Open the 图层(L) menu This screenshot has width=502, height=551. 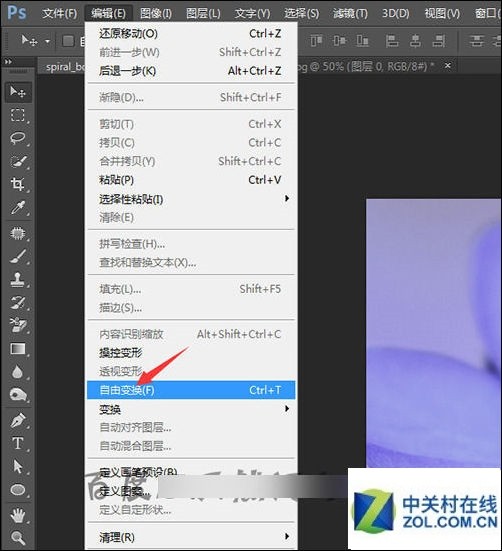203,14
